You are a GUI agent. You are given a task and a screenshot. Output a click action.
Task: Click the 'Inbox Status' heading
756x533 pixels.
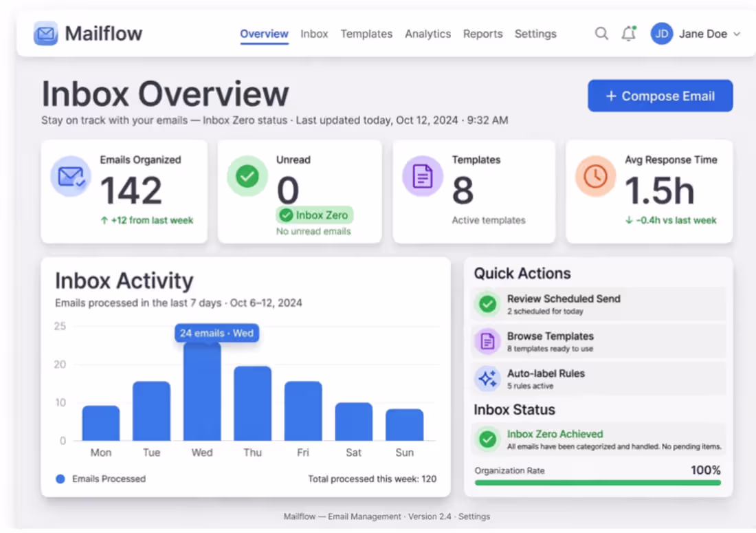tap(514, 410)
